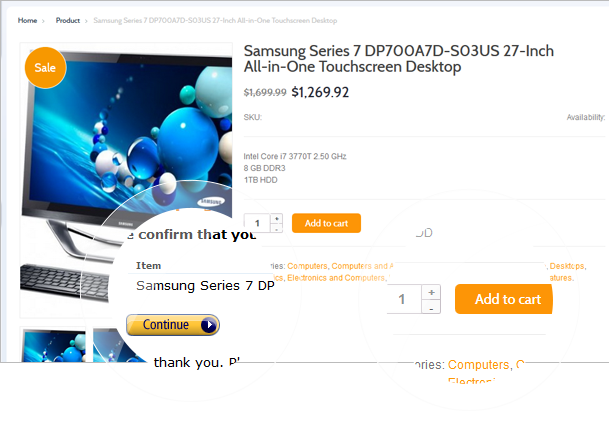Click the small orange Add to cart button
Viewport: 609px width, 425px height.
coord(326,223)
